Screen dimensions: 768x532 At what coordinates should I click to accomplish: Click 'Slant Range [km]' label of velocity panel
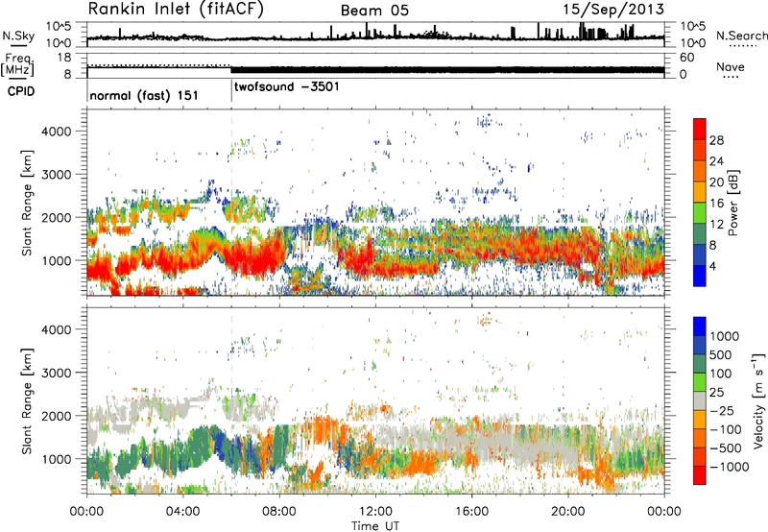click(27, 401)
